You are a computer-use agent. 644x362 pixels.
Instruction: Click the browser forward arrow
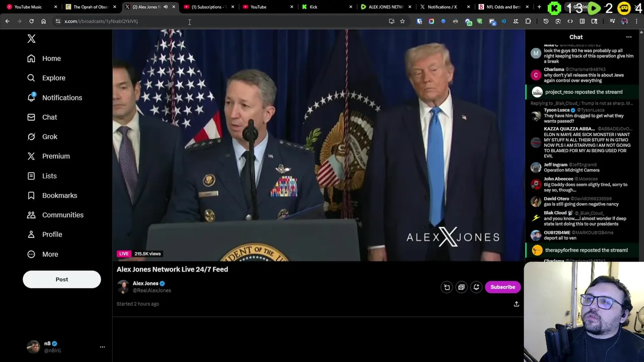pyautogui.click(x=19, y=21)
